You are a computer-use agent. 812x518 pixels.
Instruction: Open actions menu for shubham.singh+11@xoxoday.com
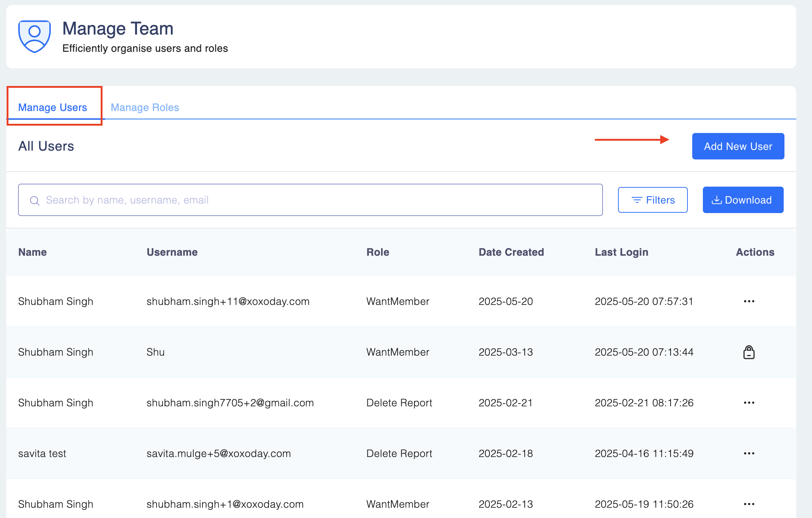(x=749, y=301)
